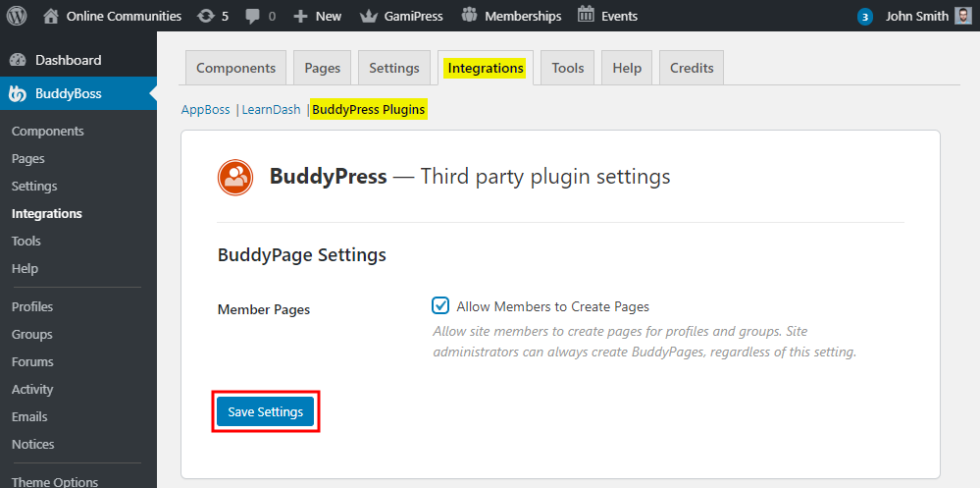Select the Integrations tab
The image size is (980, 488).
tap(486, 68)
